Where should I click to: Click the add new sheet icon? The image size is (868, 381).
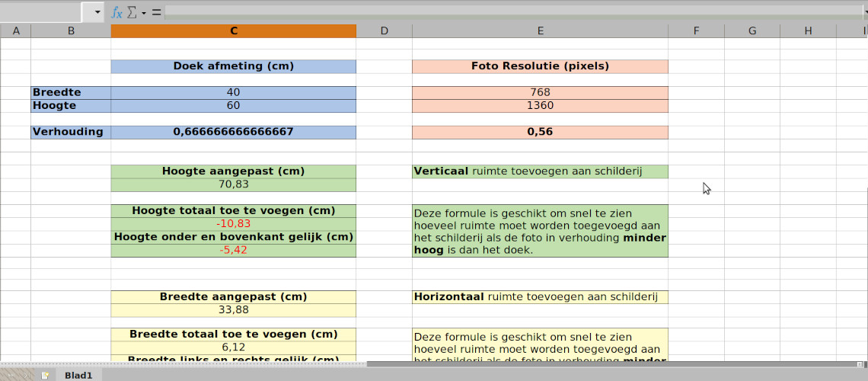45,376
